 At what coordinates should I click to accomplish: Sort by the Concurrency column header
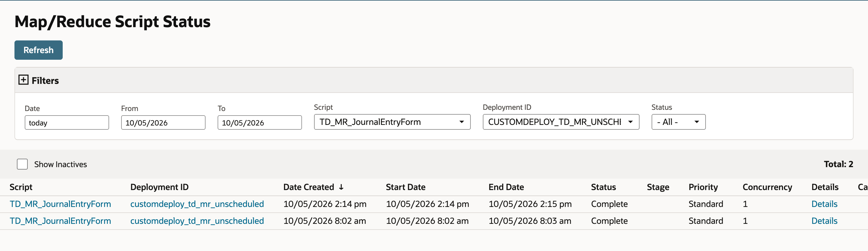(767, 187)
